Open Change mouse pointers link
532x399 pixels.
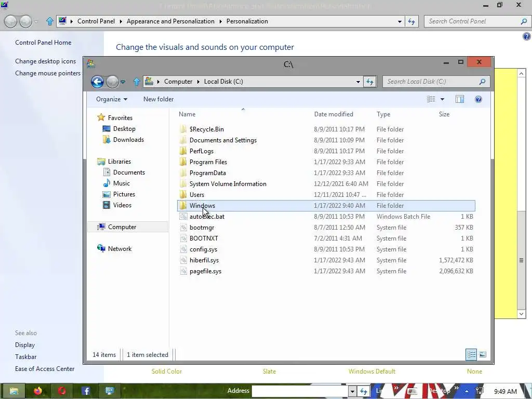48,73
